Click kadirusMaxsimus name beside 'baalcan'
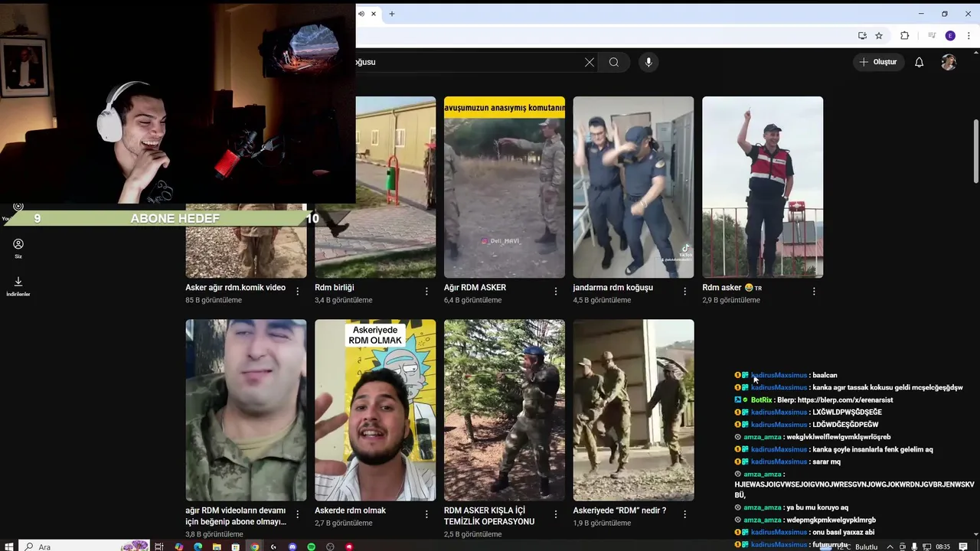The height and width of the screenshot is (551, 980). pyautogui.click(x=779, y=375)
